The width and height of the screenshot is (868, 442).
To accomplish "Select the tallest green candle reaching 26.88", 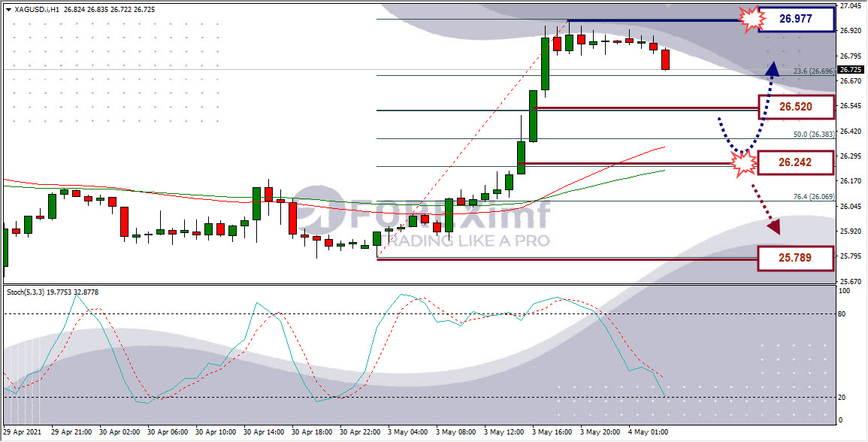I will click(546, 63).
